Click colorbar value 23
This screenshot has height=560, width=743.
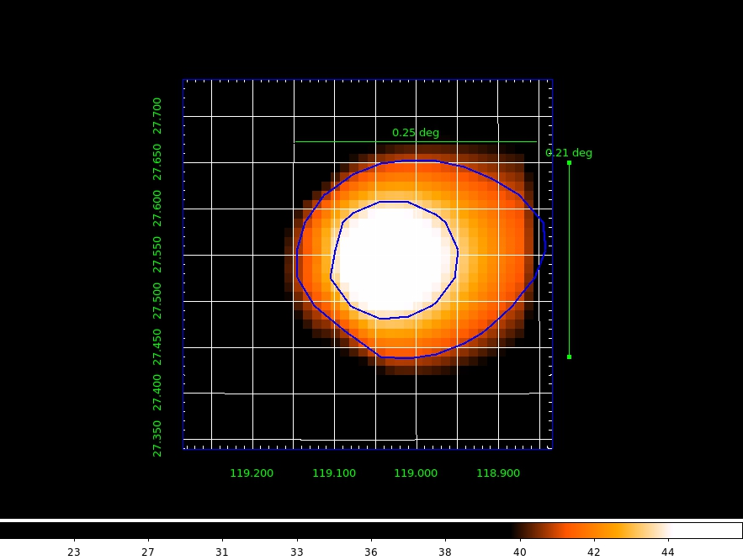click(74, 552)
